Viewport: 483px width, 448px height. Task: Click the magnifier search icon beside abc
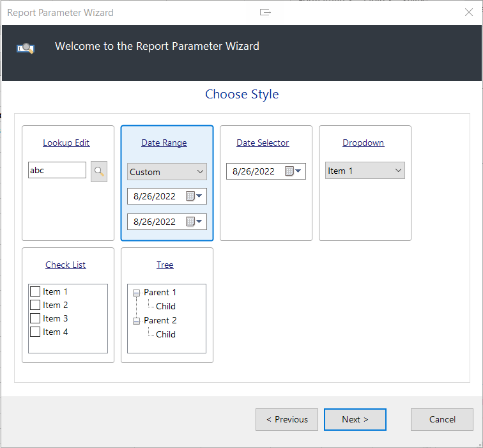point(99,171)
